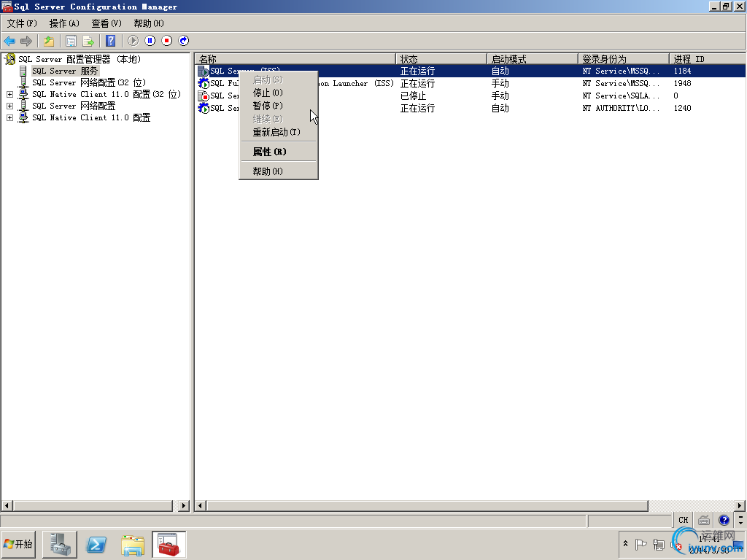Click the NT Service\SQLA... login cell

click(622, 96)
